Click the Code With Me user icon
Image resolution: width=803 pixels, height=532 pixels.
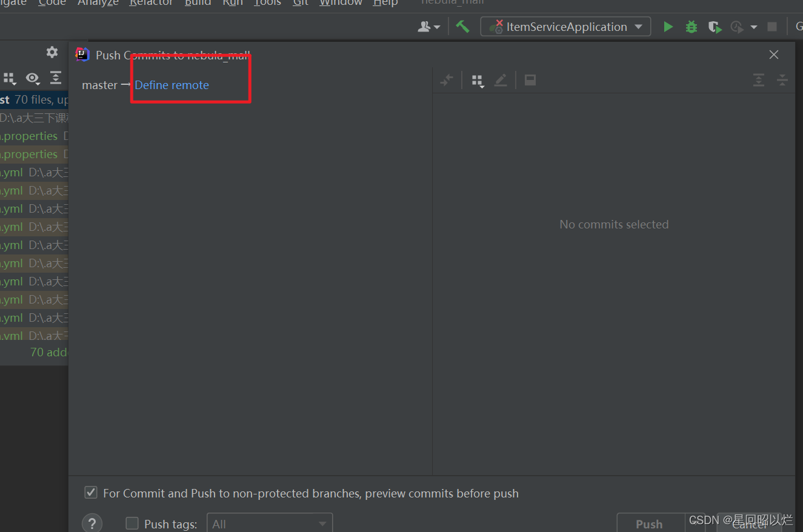(428, 27)
